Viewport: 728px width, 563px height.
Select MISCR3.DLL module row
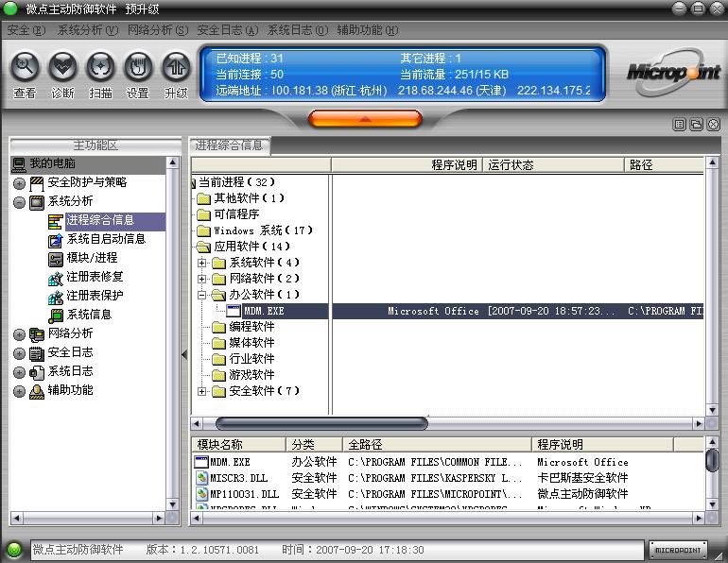[x=448, y=478]
